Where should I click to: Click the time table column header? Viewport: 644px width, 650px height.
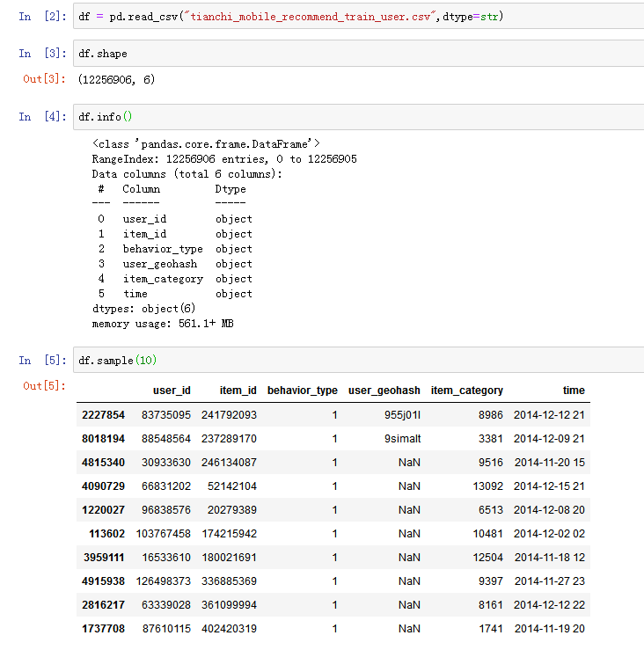(574, 391)
